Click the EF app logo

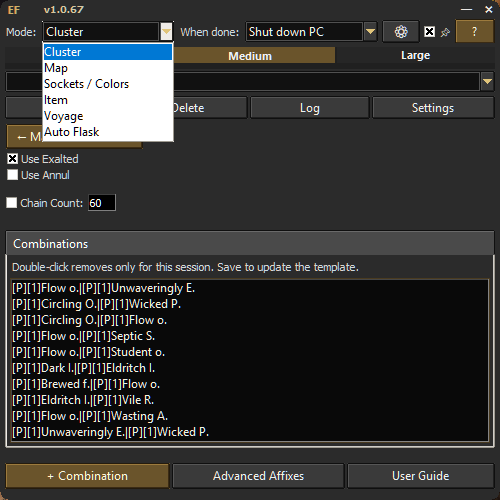tap(14, 10)
